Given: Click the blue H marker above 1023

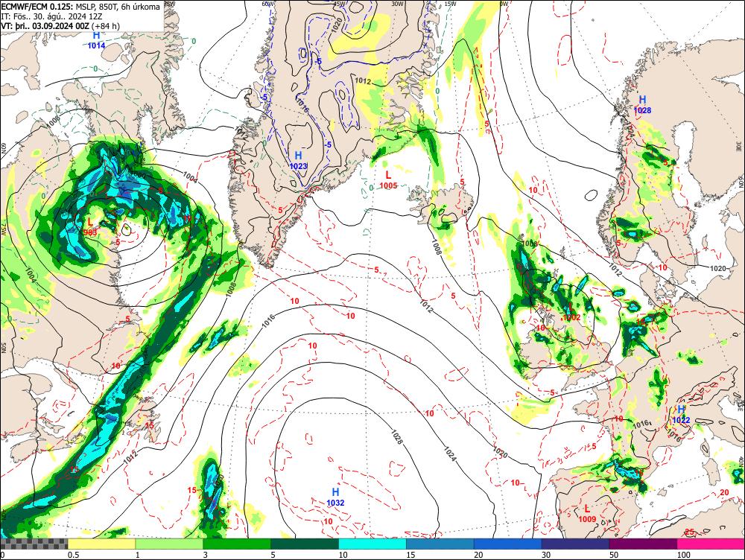Looking at the screenshot, I should pos(299,156).
